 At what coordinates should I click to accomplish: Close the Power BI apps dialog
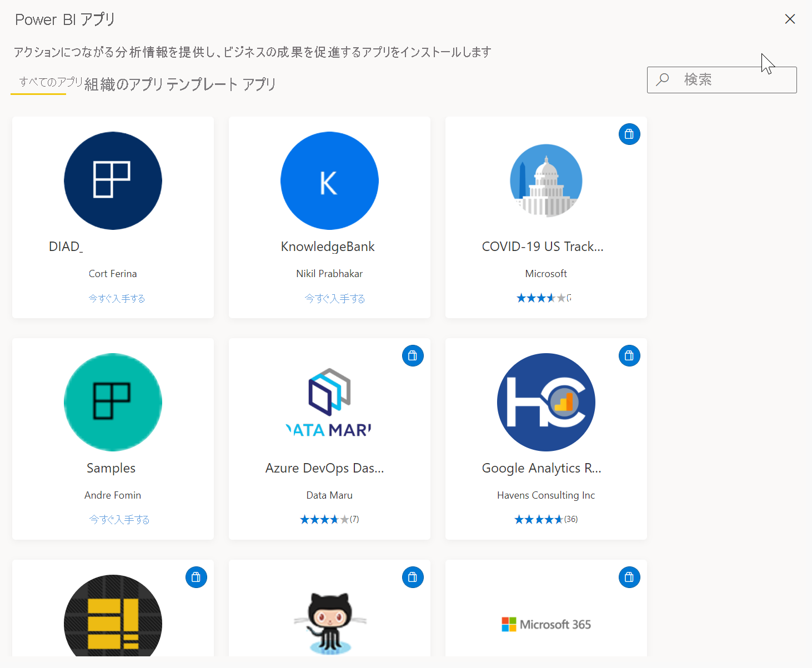pos(790,19)
